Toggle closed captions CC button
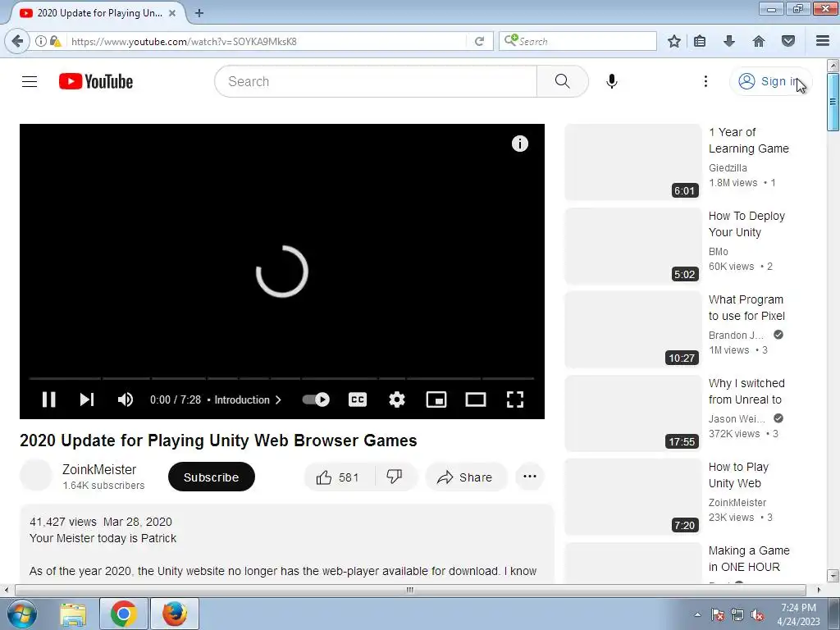Viewport: 840px width, 630px height. pos(358,399)
